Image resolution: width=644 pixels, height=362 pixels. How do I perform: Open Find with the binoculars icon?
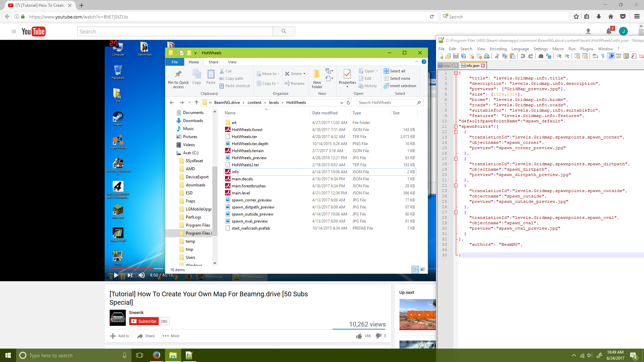[x=541, y=56]
